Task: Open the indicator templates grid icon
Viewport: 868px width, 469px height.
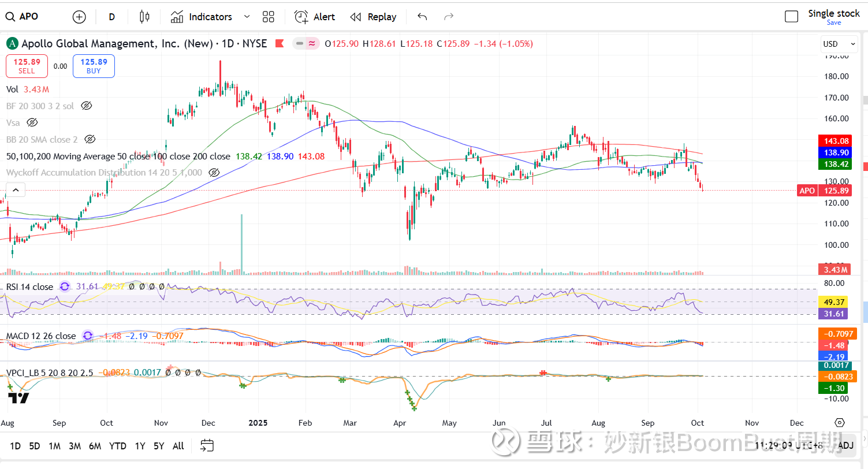Action: coord(268,17)
